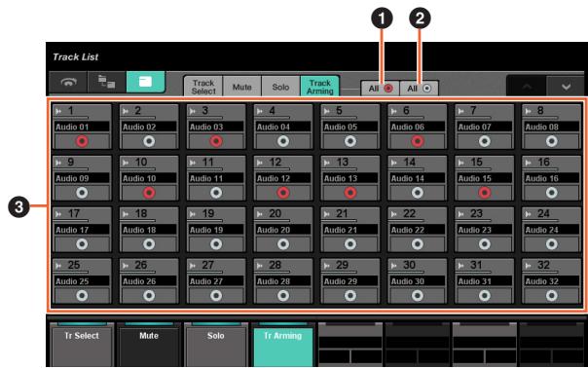This screenshot has height=368, width=588.
Task: Tap the Mute knob label button
Action: point(149,347)
